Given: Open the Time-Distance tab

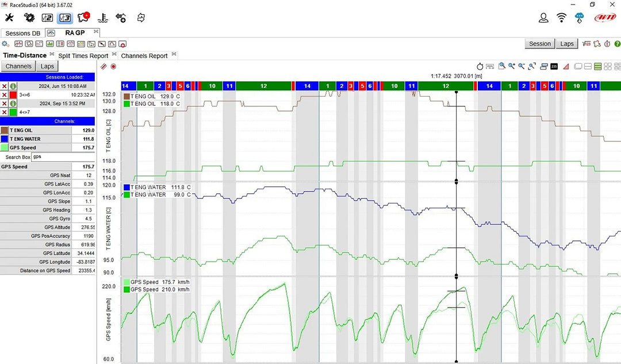Looking at the screenshot, I should coord(25,55).
